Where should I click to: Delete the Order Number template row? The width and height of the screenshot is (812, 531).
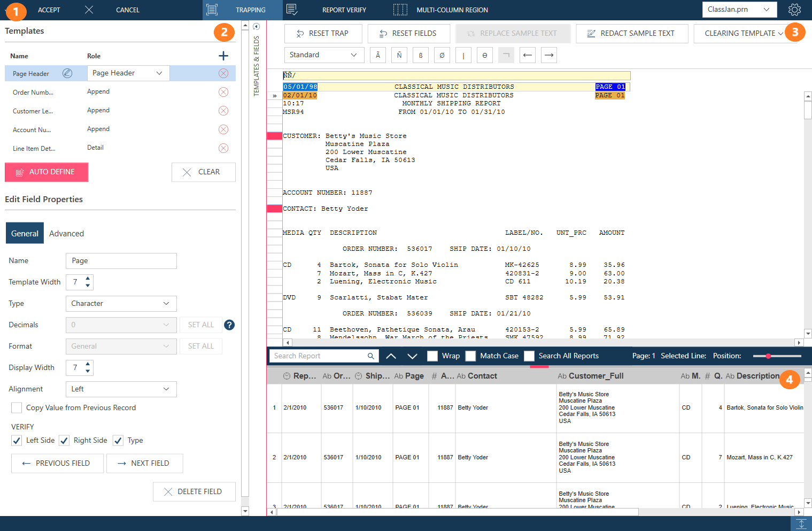(223, 92)
